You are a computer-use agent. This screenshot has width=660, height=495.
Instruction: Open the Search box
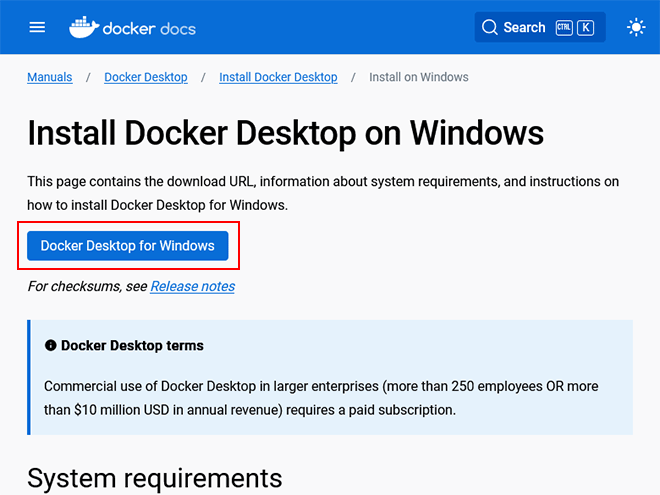[540, 27]
